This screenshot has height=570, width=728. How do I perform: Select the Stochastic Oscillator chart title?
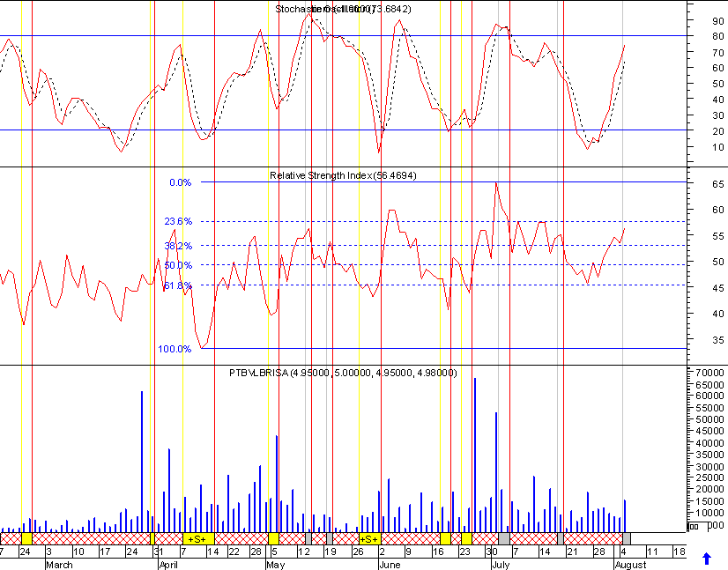pos(343,9)
